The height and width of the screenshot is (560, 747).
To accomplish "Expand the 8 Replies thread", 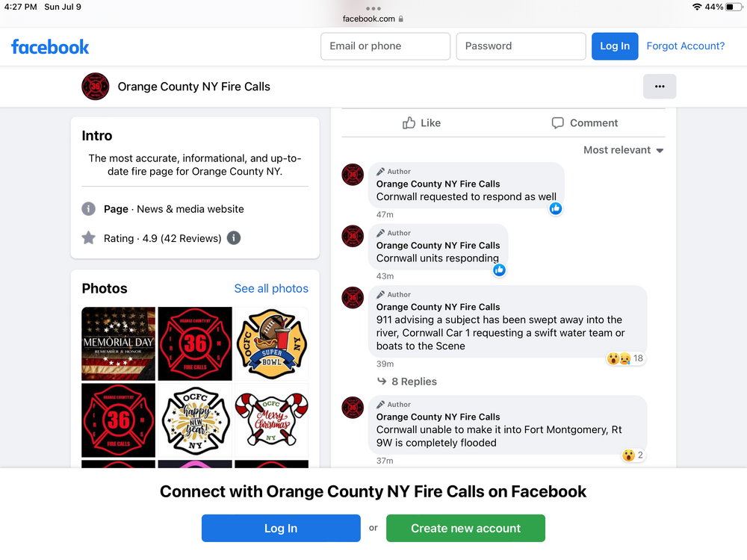I will pos(407,382).
